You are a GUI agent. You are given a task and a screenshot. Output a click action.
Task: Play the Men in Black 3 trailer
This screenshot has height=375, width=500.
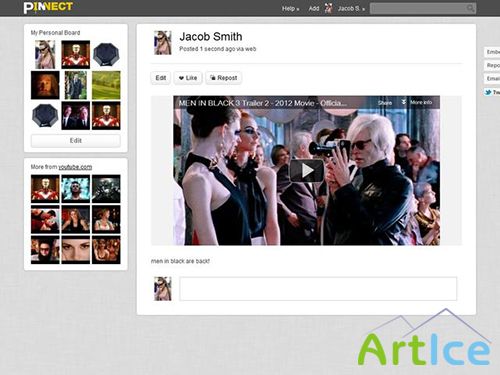pos(307,171)
